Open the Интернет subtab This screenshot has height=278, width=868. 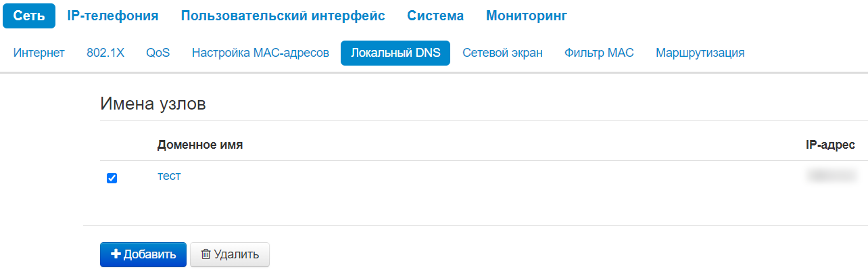[x=39, y=53]
